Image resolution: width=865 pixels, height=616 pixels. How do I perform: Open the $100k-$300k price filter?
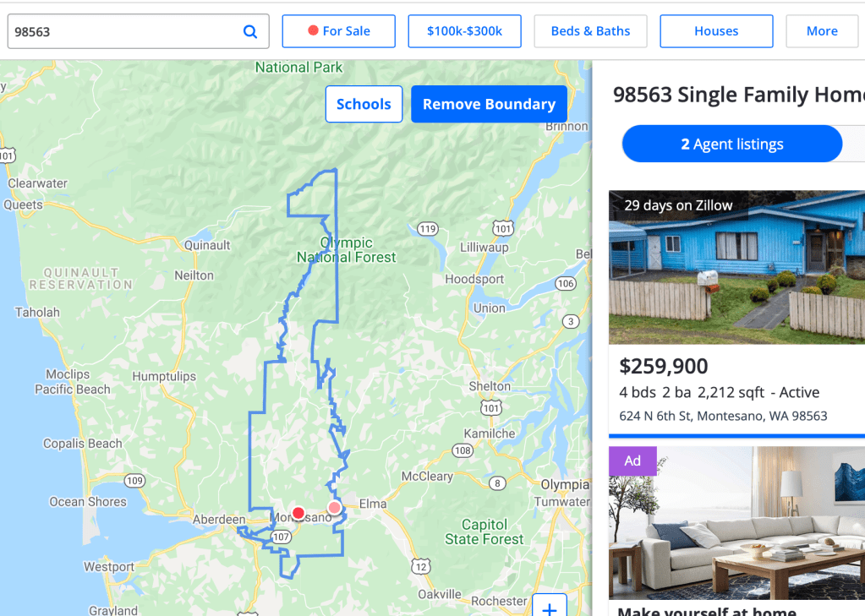[464, 31]
